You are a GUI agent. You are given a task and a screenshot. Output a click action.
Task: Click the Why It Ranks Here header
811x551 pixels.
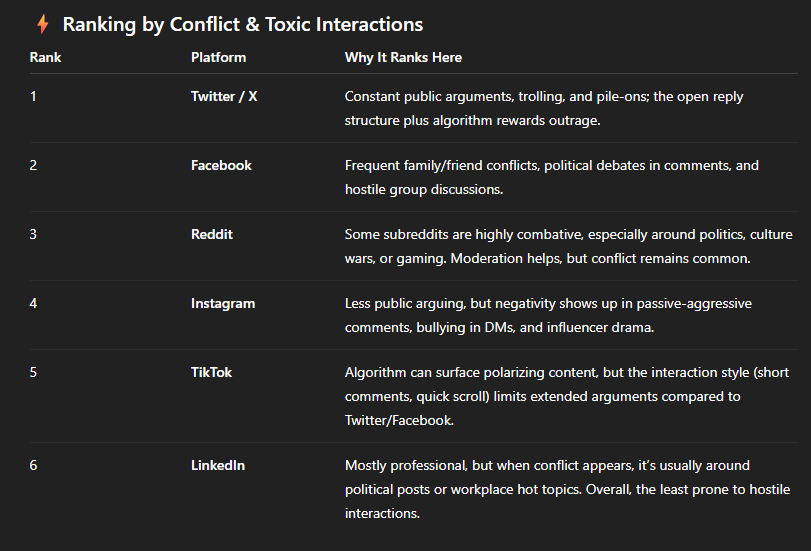403,57
